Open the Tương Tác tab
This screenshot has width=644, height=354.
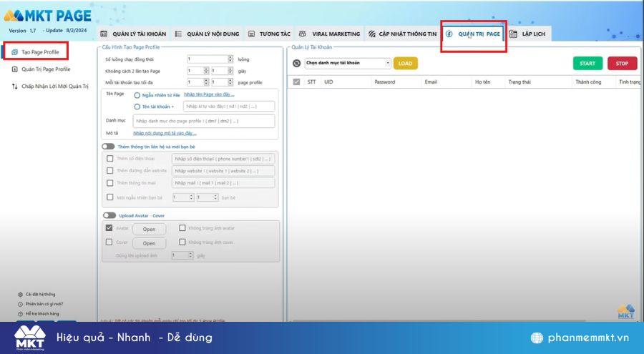pyautogui.click(x=270, y=34)
